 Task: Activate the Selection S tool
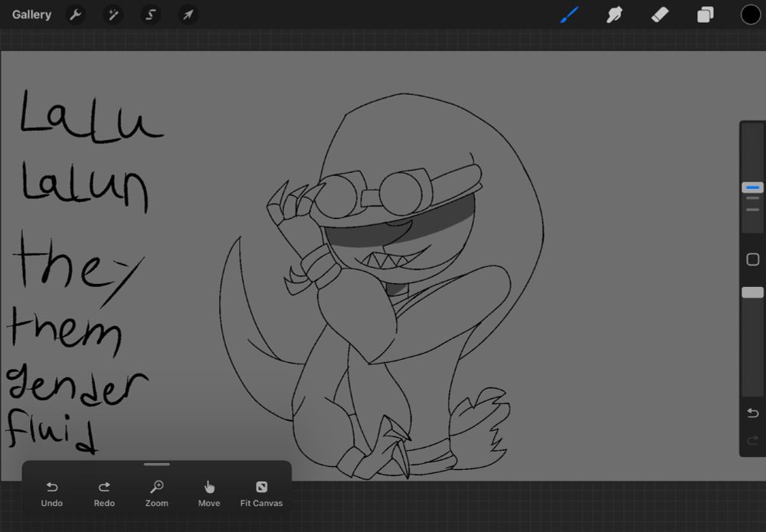click(150, 15)
